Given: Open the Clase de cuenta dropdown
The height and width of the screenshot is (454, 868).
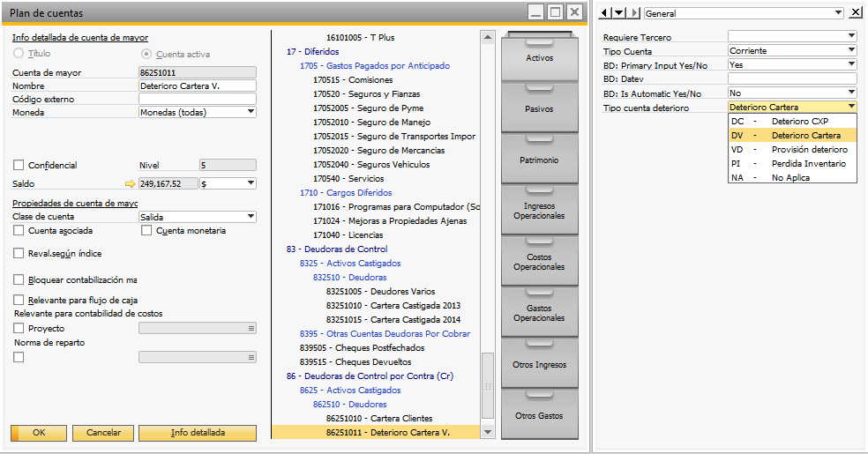Looking at the screenshot, I should pyautogui.click(x=251, y=217).
